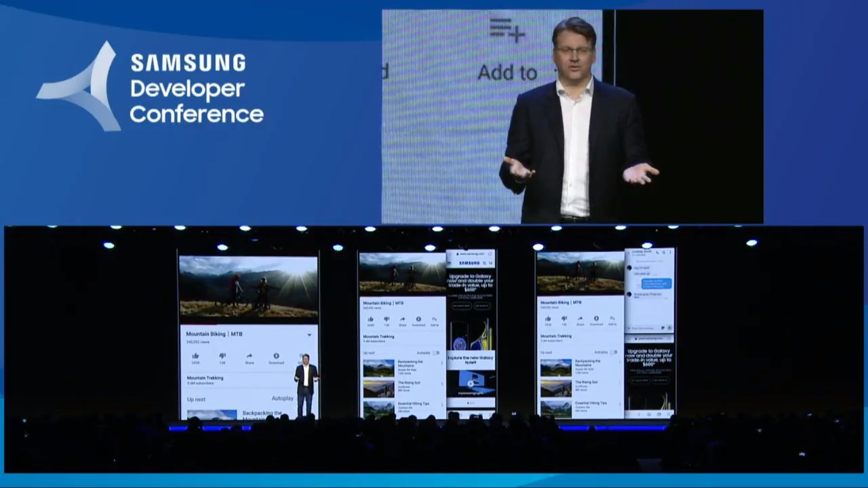Like the video on the middle stage screen
Viewport: 868px width, 488px height.
(371, 319)
